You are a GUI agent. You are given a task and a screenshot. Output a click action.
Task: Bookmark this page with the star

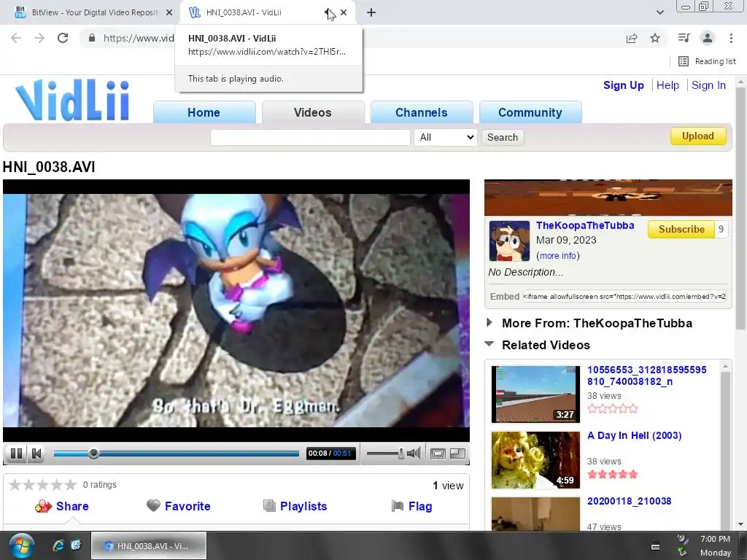655,38
